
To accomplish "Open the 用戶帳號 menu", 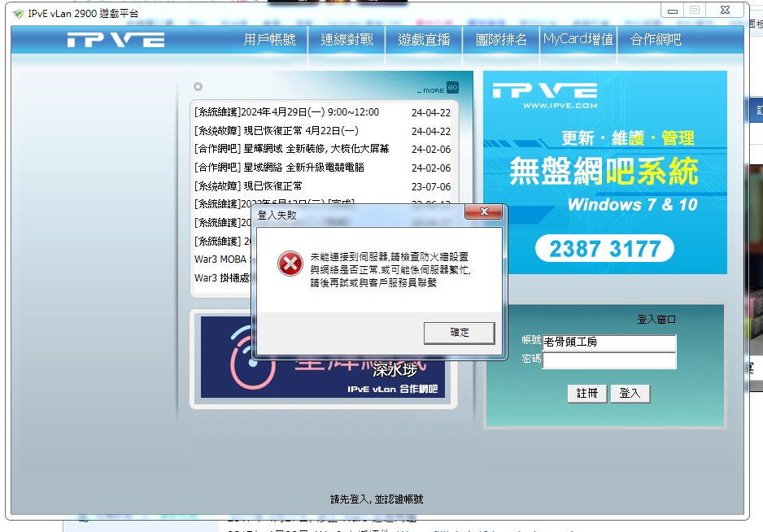I will [269, 39].
